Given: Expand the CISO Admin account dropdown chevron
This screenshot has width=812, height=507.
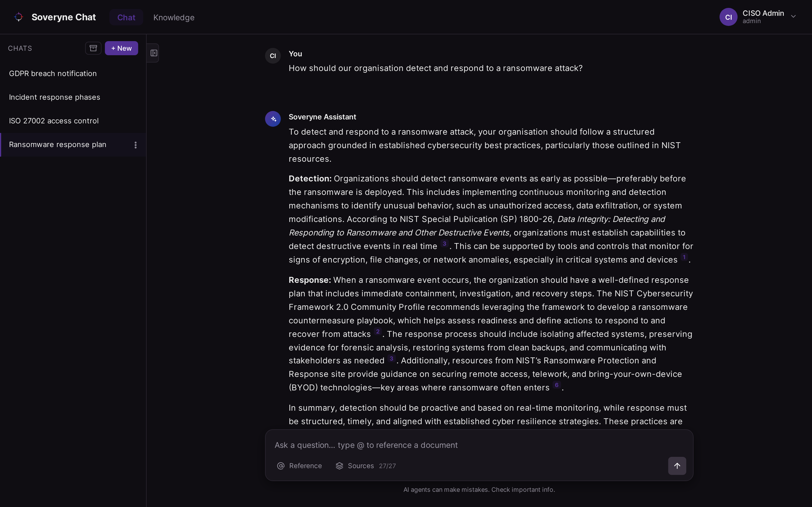Looking at the screenshot, I should point(793,16).
